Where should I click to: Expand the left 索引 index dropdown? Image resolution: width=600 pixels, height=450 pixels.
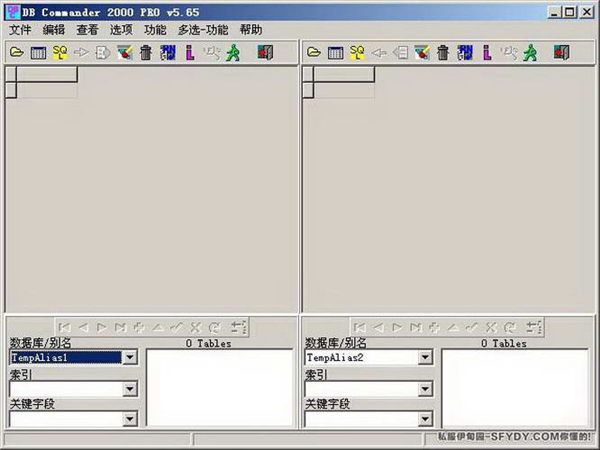[130, 389]
